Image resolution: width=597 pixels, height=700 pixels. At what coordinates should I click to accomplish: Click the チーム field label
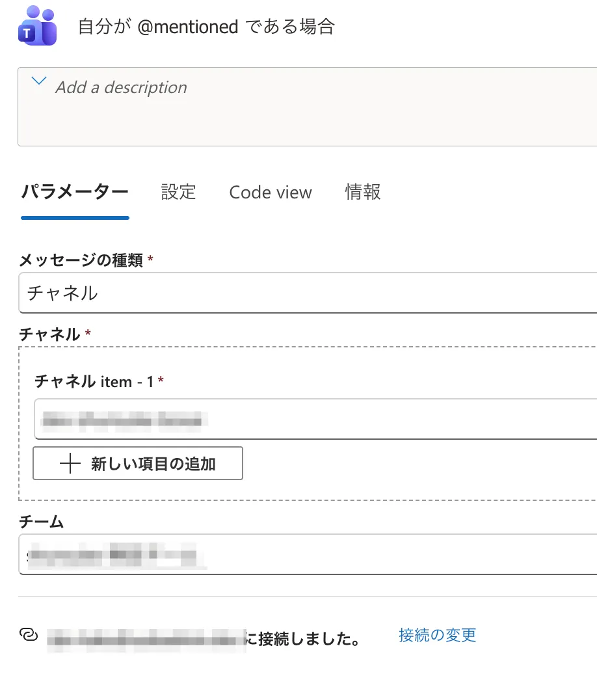pyautogui.click(x=42, y=521)
